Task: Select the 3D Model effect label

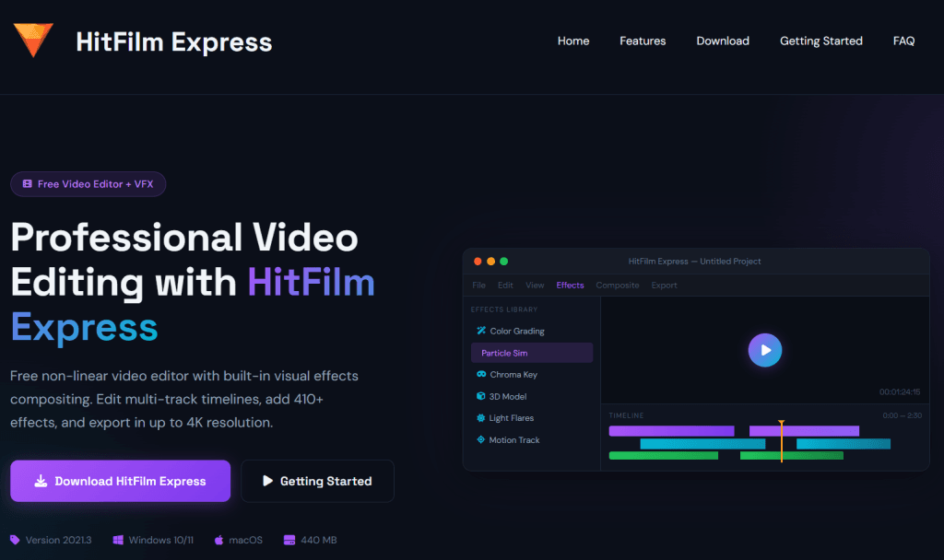Action: pyautogui.click(x=508, y=396)
